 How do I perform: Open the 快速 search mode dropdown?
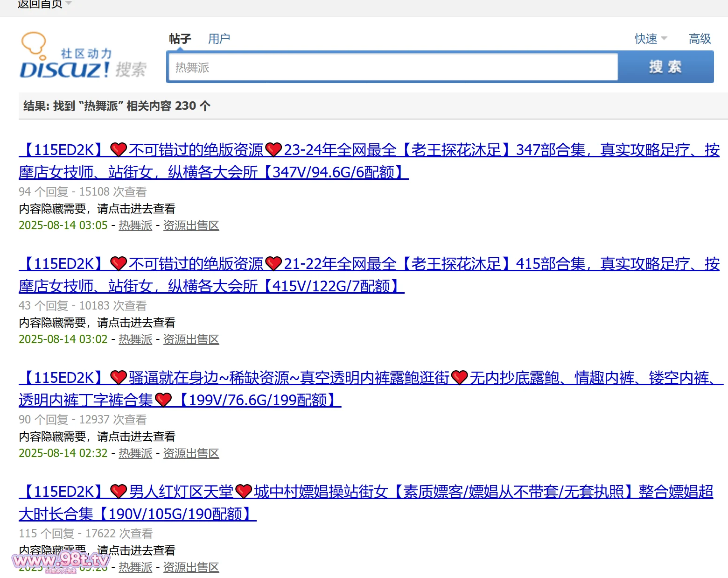tap(651, 39)
